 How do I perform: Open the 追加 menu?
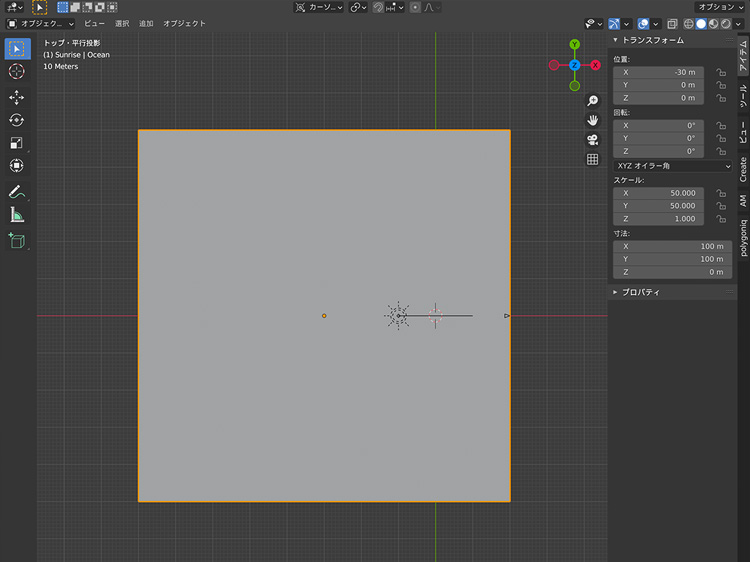pos(146,23)
